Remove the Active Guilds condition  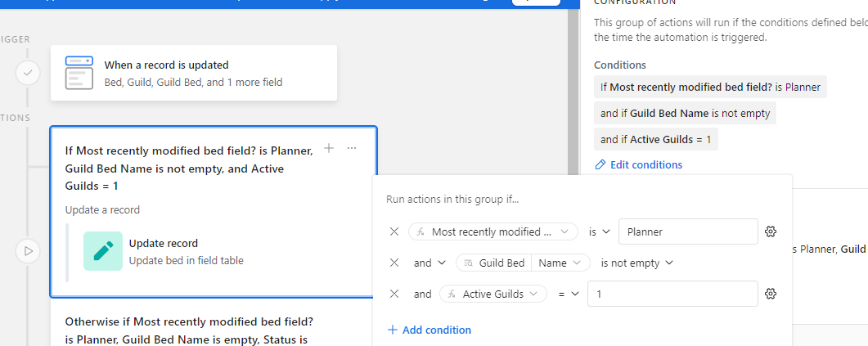pos(394,294)
